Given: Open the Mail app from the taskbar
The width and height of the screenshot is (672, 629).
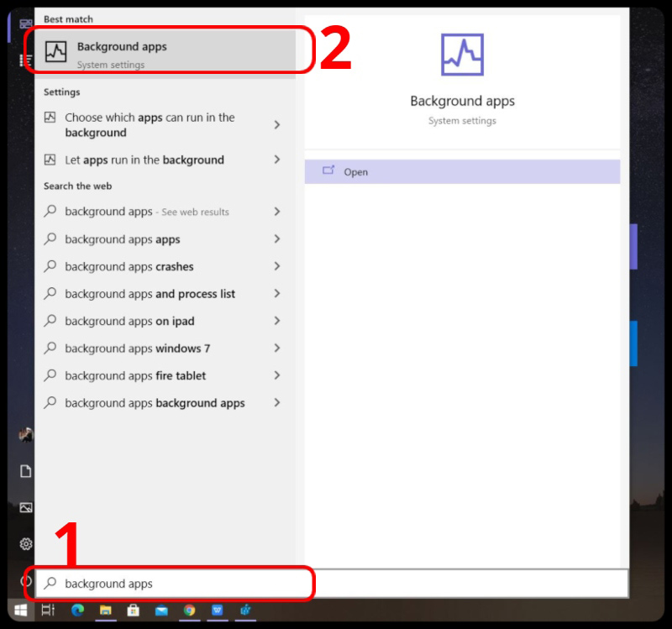Looking at the screenshot, I should [x=161, y=610].
